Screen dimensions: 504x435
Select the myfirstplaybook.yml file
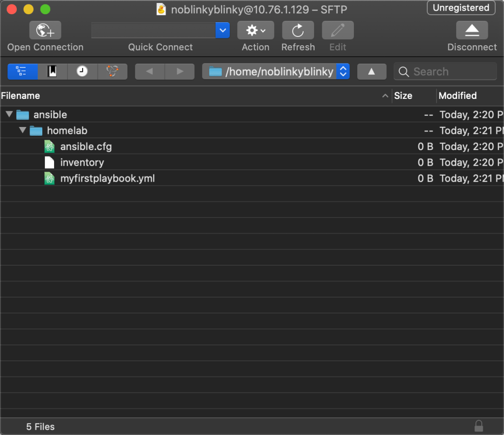tap(107, 178)
